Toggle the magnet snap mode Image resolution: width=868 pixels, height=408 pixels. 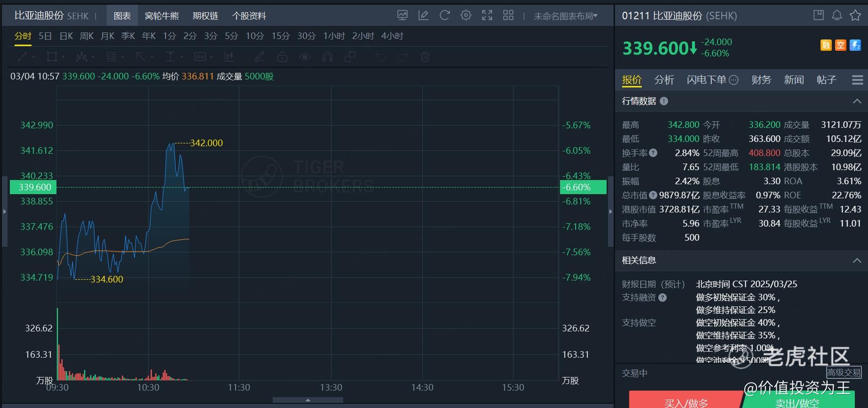[327, 57]
